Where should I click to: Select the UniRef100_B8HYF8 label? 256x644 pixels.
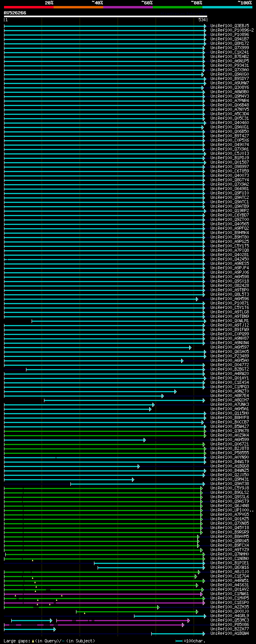click(230, 417)
